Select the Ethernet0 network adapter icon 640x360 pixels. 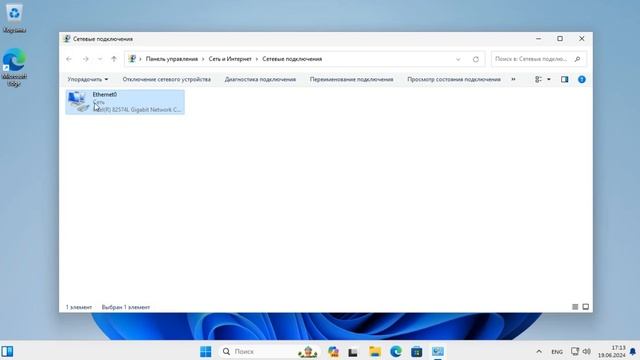78,102
